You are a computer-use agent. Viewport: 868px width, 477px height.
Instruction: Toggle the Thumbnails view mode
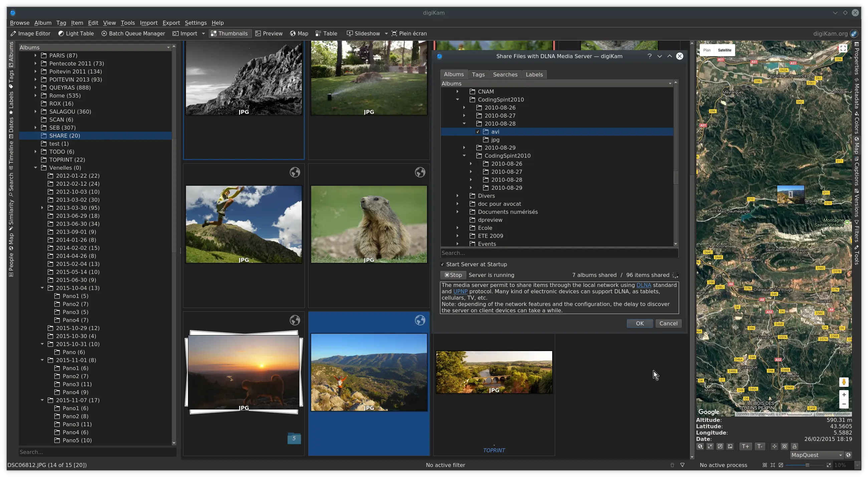229,33
